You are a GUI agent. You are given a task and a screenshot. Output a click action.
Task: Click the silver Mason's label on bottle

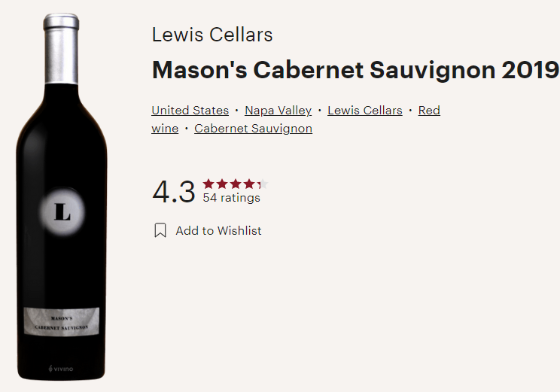tap(62, 321)
